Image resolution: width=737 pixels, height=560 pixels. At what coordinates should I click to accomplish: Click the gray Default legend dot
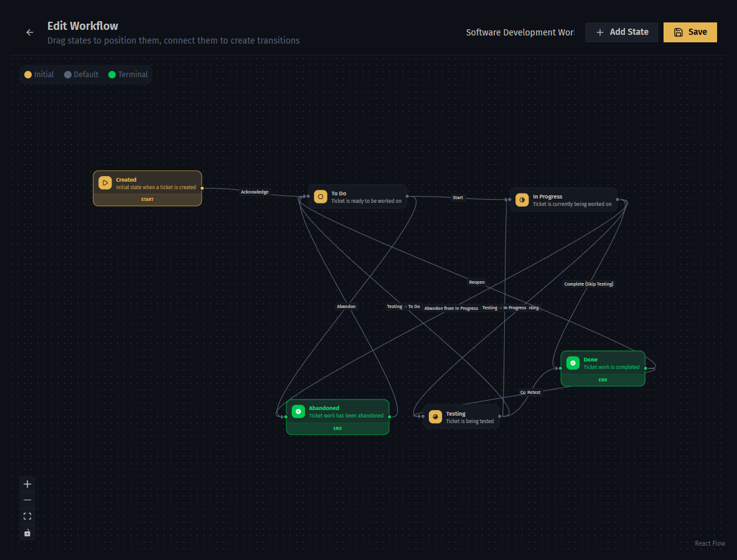click(x=68, y=75)
